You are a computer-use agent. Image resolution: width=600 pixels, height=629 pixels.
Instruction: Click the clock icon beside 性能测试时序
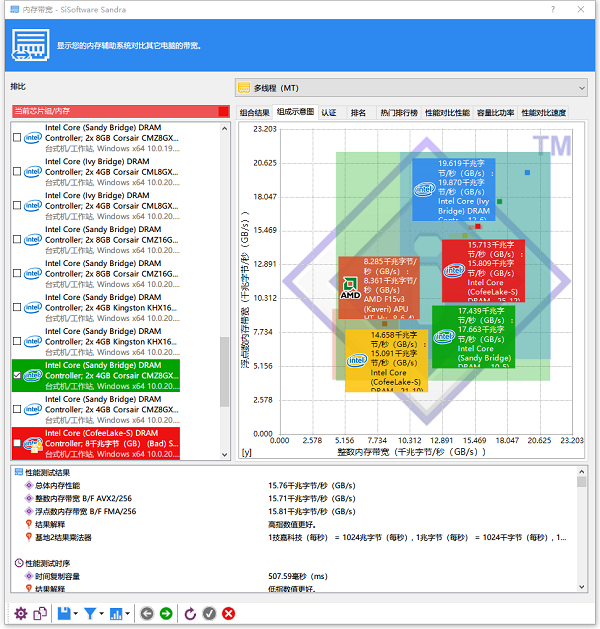(x=18, y=563)
